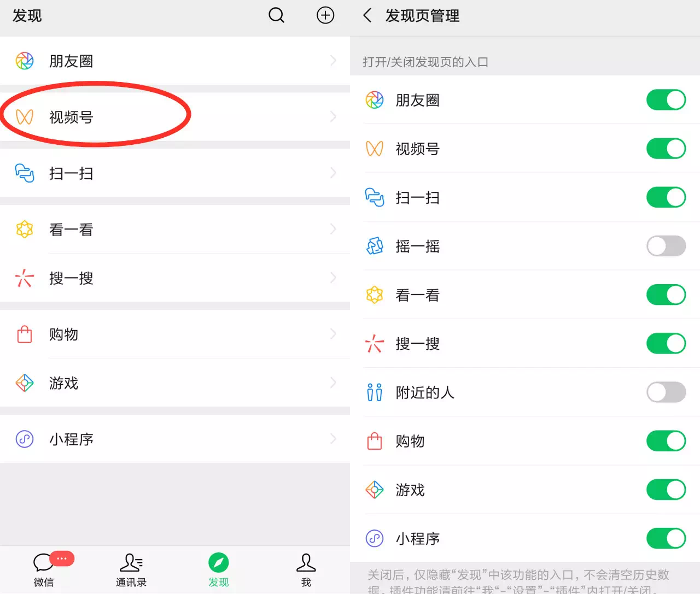The image size is (700, 594).
Task: Tap Moments icon in Discover list
Action: [x=25, y=61]
